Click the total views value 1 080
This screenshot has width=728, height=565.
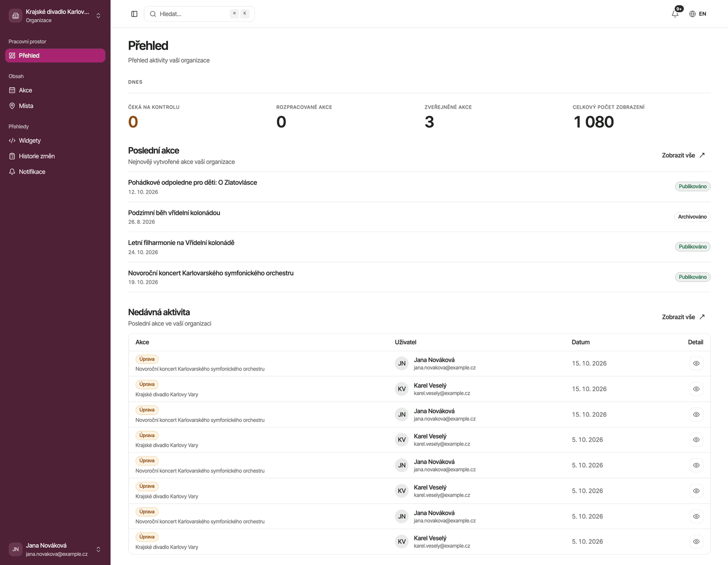click(594, 122)
